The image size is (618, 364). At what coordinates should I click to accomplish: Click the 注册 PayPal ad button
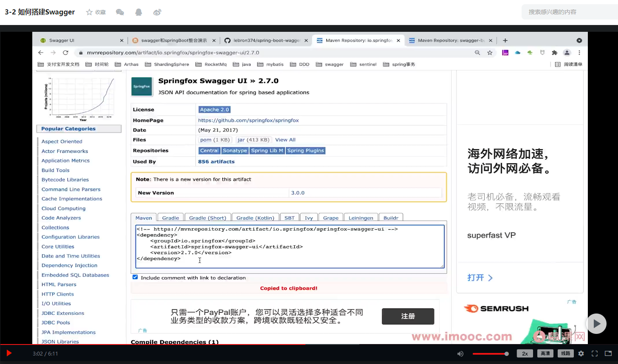408,316
